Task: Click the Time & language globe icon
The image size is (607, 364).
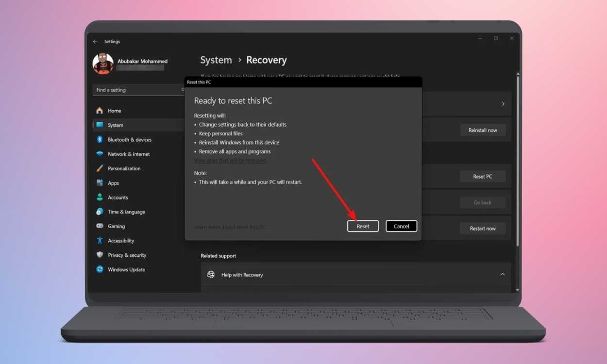Action: coord(100,212)
